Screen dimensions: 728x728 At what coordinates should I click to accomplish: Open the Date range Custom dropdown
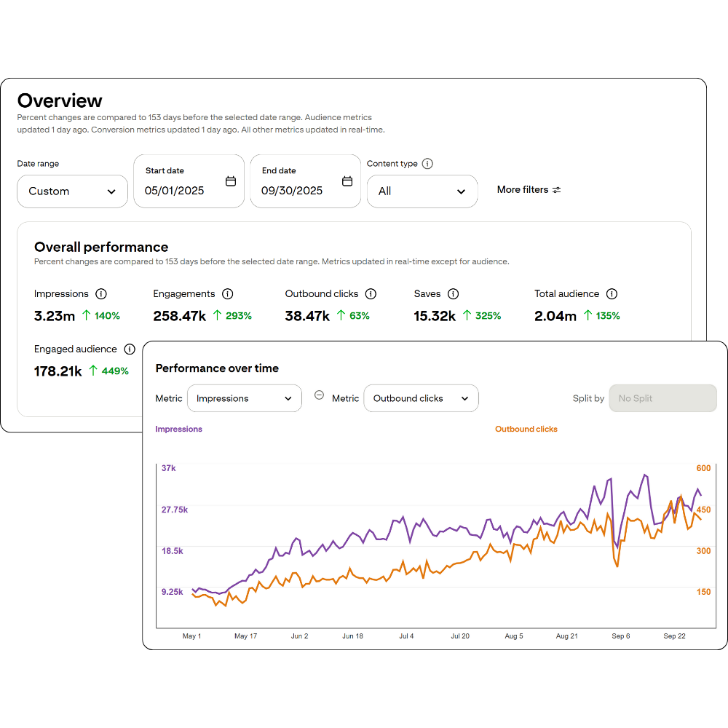(x=72, y=191)
